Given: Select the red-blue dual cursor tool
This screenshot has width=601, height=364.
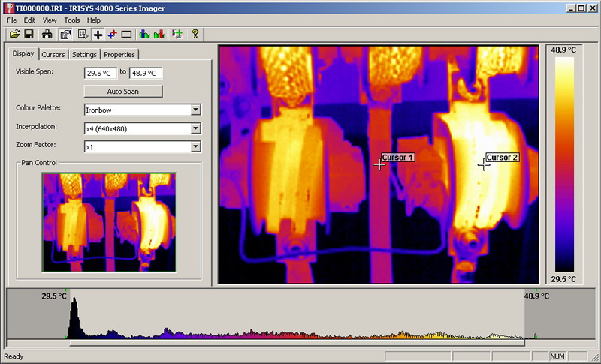Looking at the screenshot, I should point(112,34).
